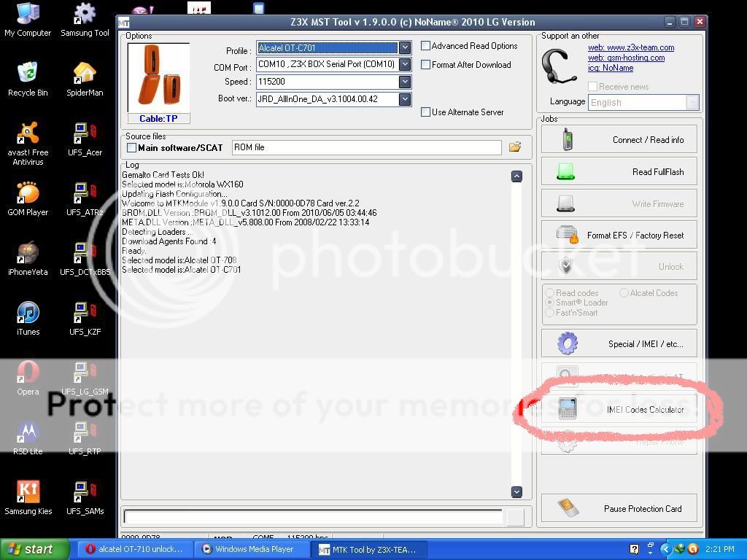Click the Connect / Read info phone icon
747x560 pixels.
[567, 139]
